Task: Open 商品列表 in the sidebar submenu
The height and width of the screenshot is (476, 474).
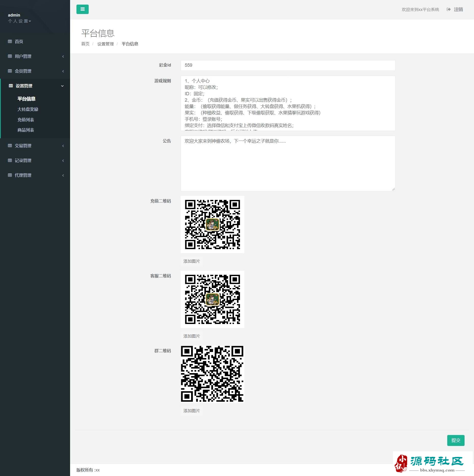Action: click(x=26, y=130)
